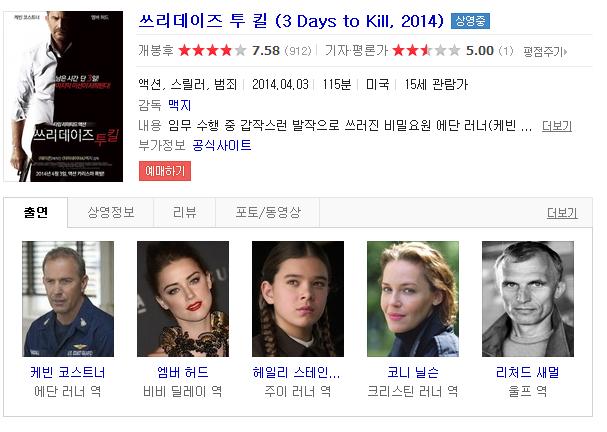607x432 pixels.
Task: Open 케빈 코스트너 actor photo
Action: click(68, 299)
